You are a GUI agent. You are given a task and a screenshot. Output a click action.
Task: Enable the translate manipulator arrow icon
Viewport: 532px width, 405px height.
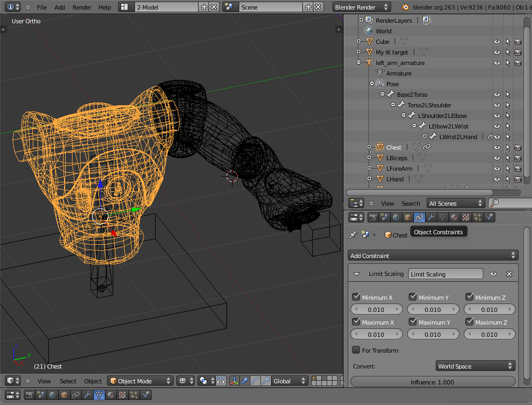(x=244, y=381)
